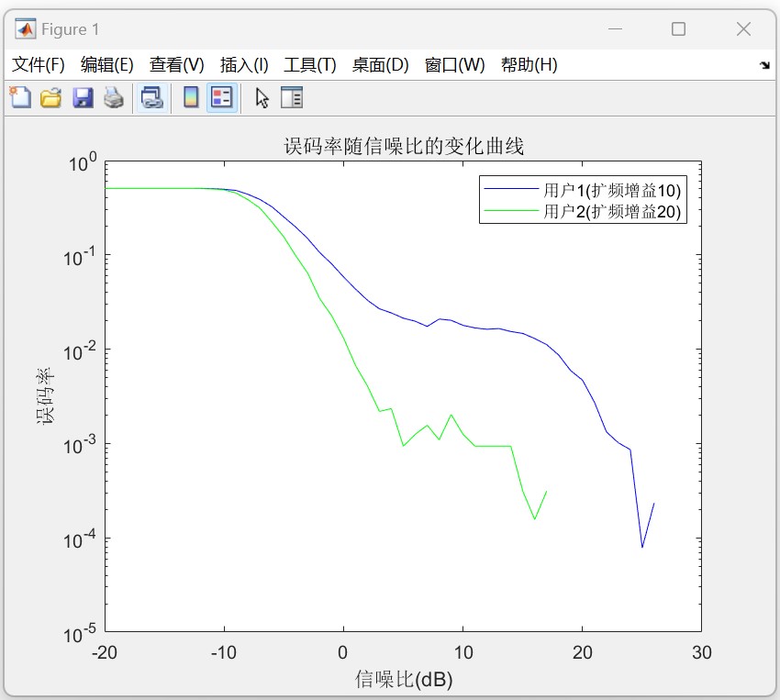Screen dimensions: 780x700
Task: Click the green line sample in legend
Action: click(x=511, y=211)
